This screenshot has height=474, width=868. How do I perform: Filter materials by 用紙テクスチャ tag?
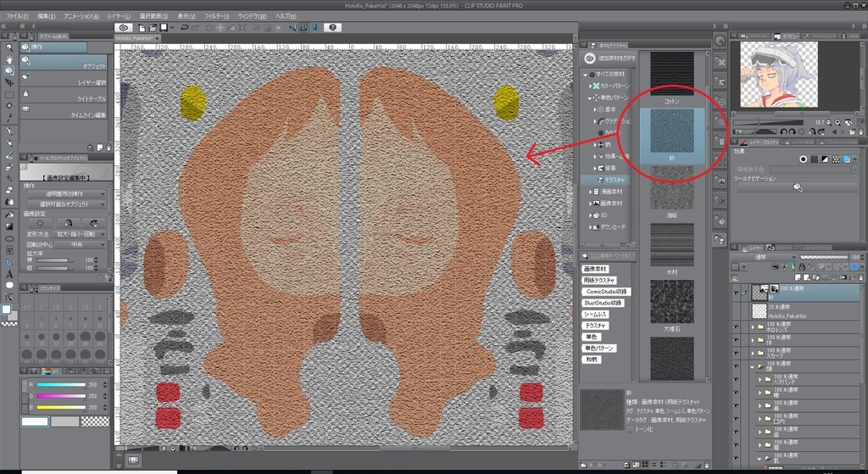point(599,280)
